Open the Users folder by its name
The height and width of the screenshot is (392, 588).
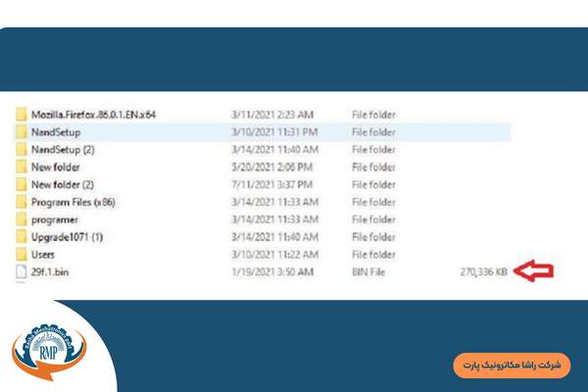coord(43,254)
